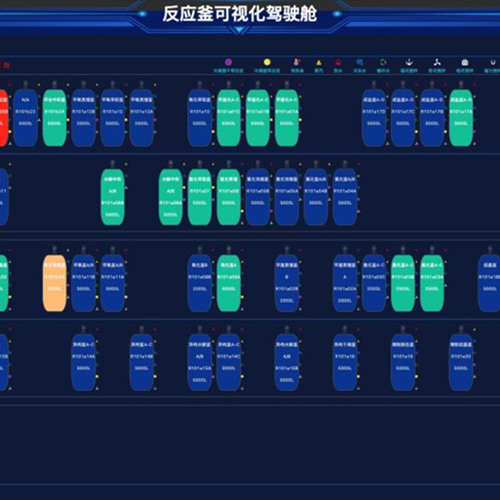Select green reactor R101a17A
The image size is (500, 500).
coord(461,118)
